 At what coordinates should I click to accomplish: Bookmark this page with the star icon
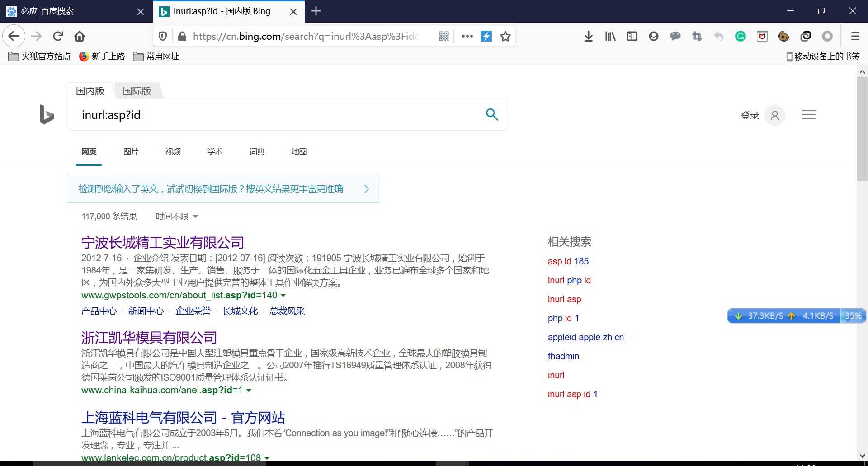505,36
